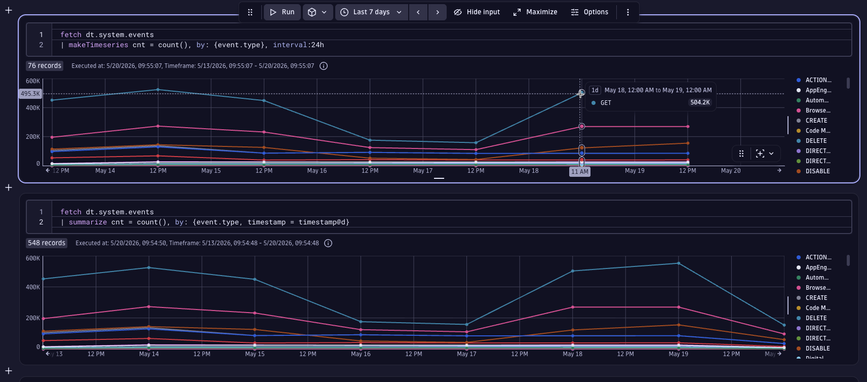867x382 pixels.
Task: Open the three-dot more actions menu
Action: [628, 12]
